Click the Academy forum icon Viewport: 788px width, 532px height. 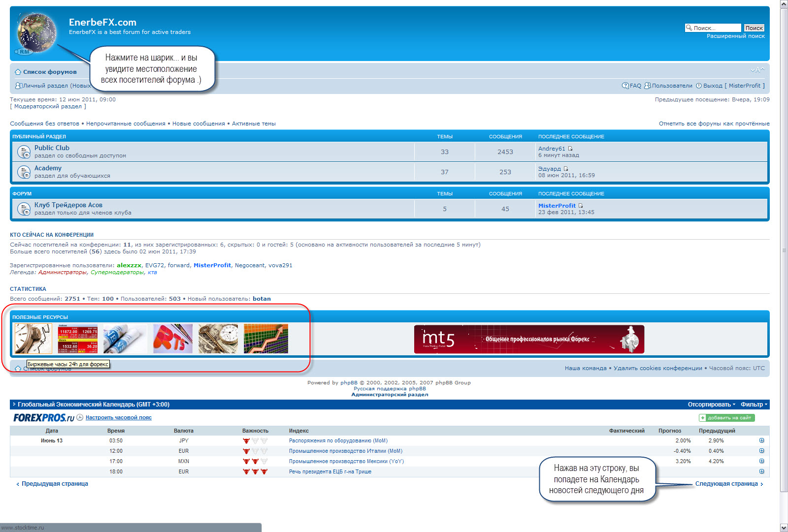[24, 172]
